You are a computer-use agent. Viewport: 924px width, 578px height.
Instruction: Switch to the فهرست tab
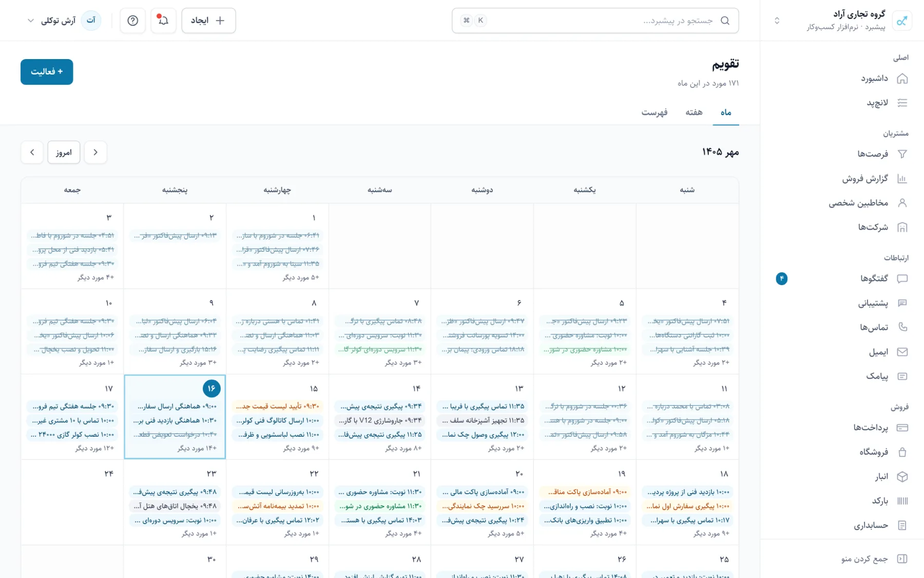[654, 113]
